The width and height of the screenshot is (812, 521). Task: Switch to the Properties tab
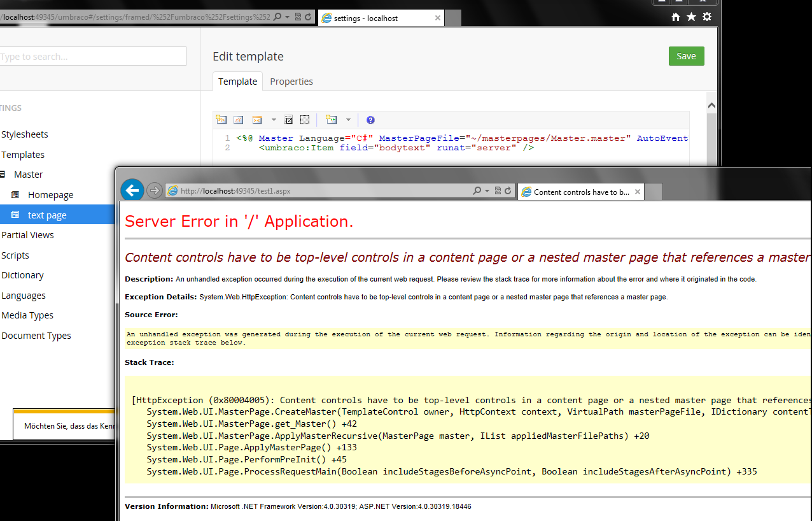(291, 82)
